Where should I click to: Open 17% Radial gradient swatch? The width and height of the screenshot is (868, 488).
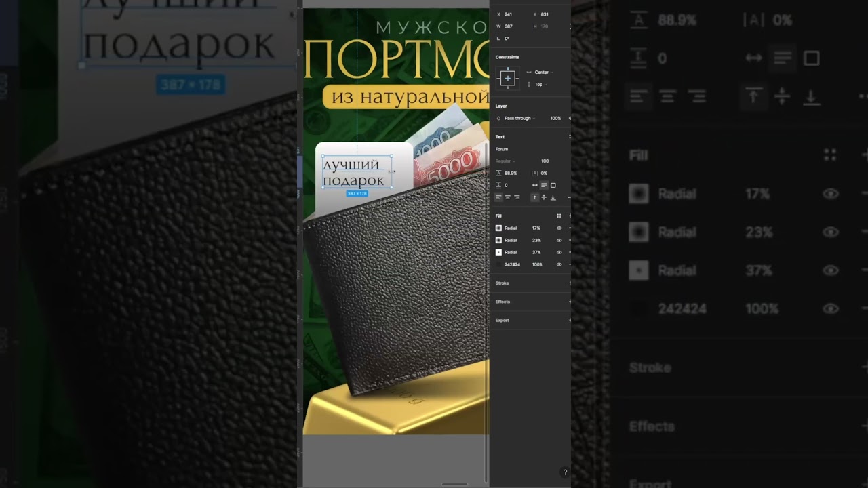(x=499, y=228)
